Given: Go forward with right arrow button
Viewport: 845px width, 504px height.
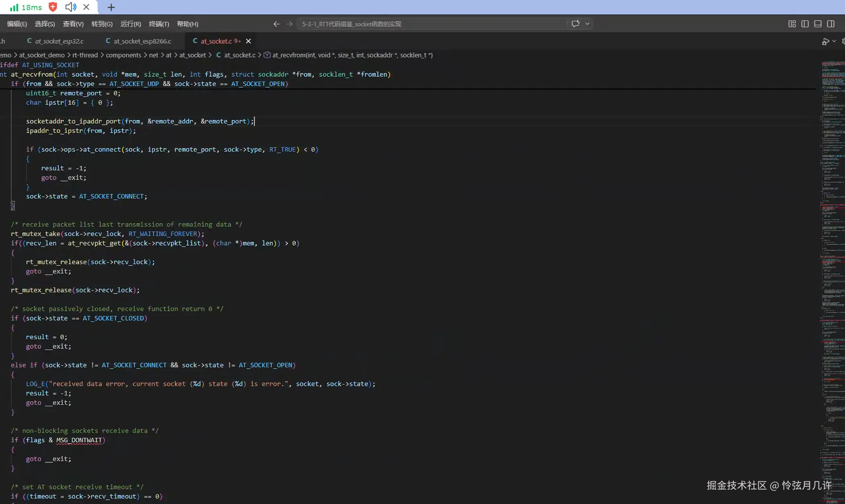Looking at the screenshot, I should pos(289,24).
